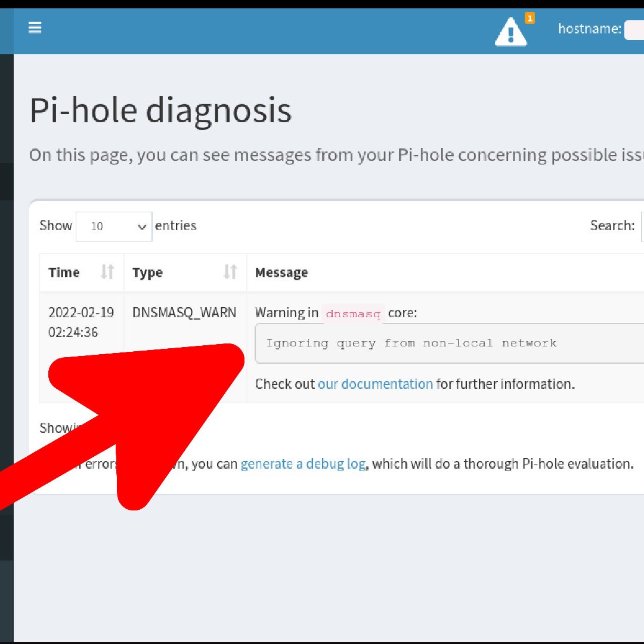The height and width of the screenshot is (644, 644).
Task: Click the sort arrows in the Time column
Action: pos(107,273)
